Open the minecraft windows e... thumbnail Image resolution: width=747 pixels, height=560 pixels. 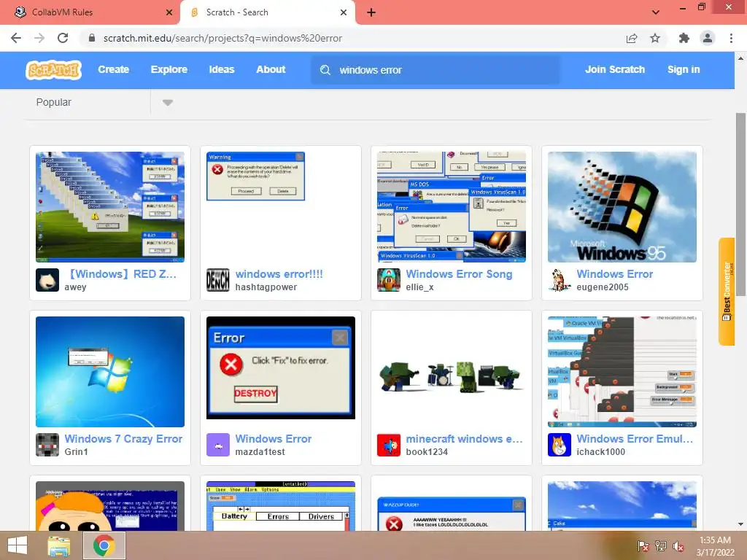451,371
